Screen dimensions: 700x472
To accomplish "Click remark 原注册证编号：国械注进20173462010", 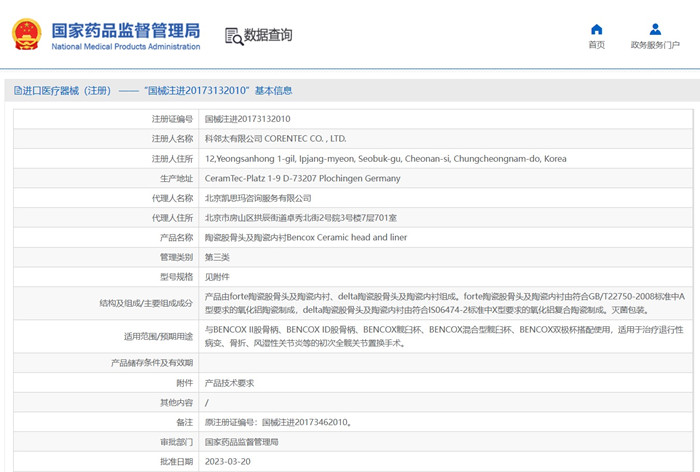I will pyautogui.click(x=278, y=422).
